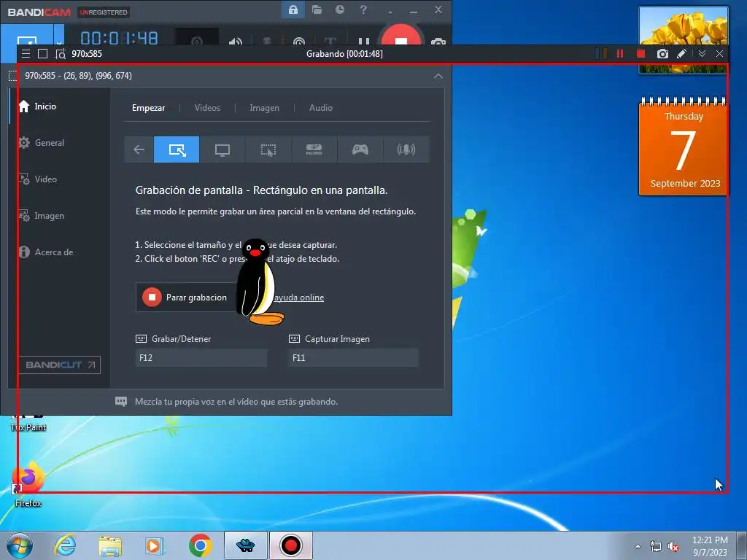747x560 pixels.
Task: Click the Pingu penguin image
Action: click(x=259, y=282)
